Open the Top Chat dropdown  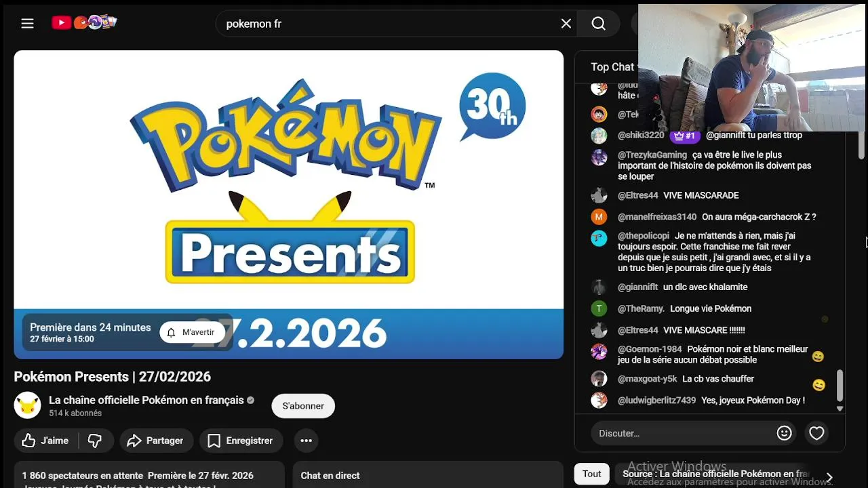tap(614, 67)
